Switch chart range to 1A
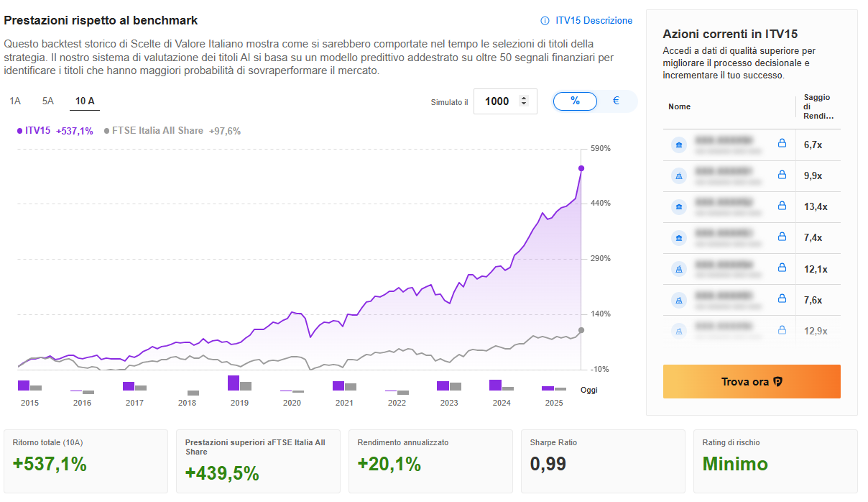This screenshot has width=868, height=502. coord(15,101)
